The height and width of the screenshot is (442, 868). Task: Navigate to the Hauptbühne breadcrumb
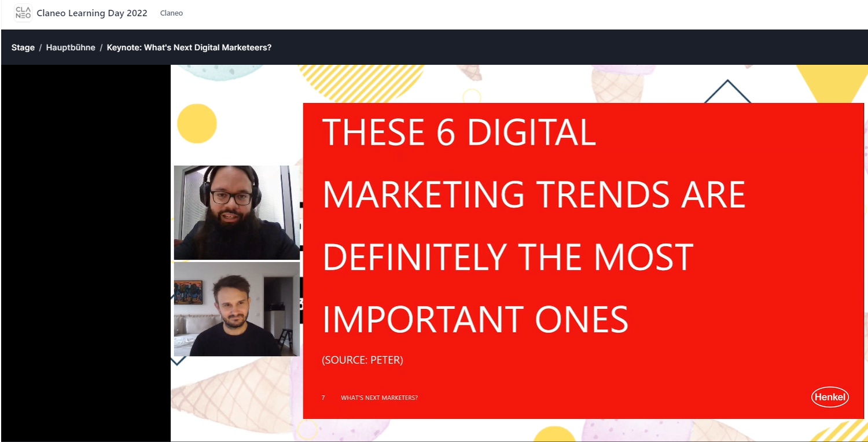click(71, 47)
